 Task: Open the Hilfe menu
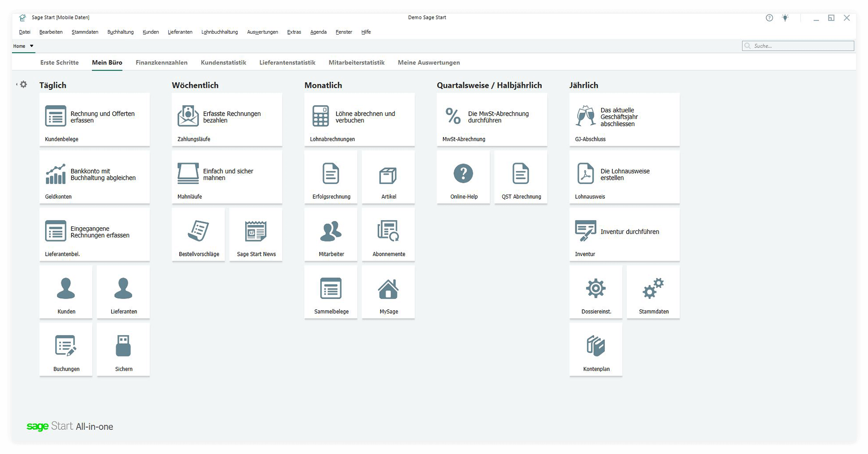pos(366,32)
